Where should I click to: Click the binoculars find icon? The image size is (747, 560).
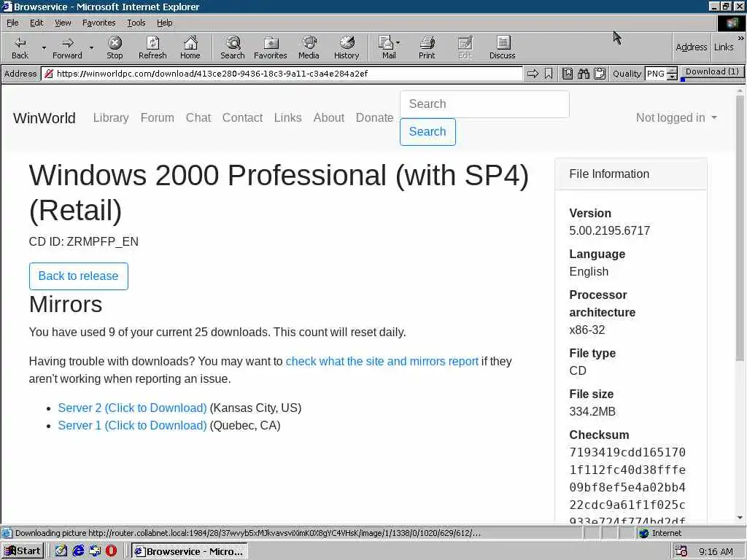coord(584,74)
